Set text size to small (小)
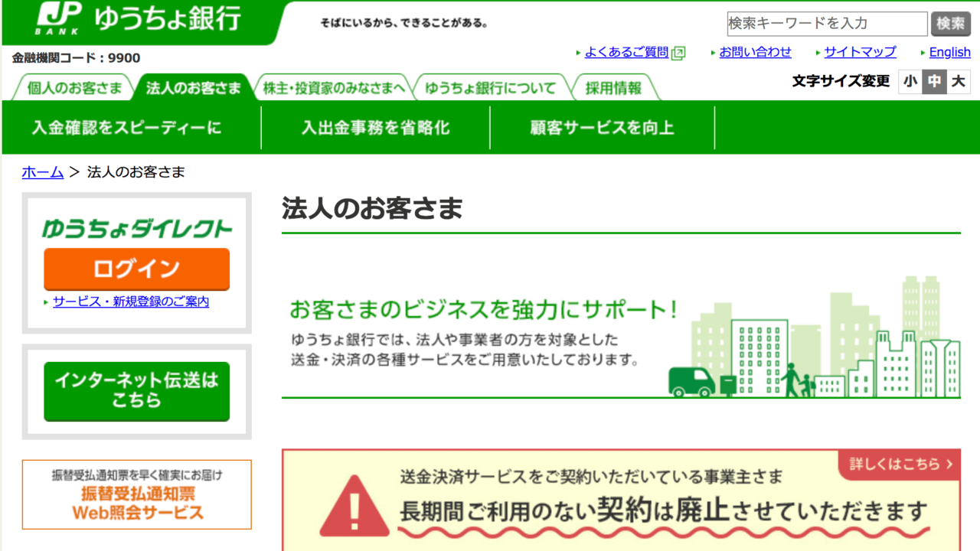The image size is (980, 551). pyautogui.click(x=910, y=81)
